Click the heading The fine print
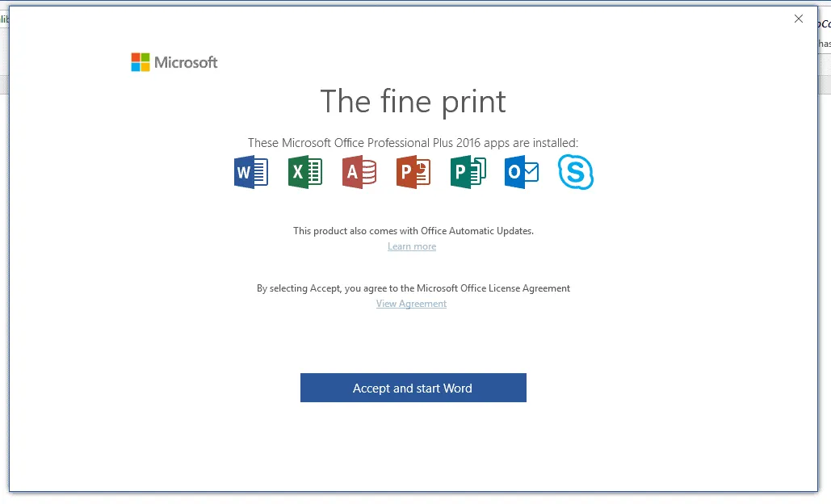The height and width of the screenshot is (504, 831). coord(413,101)
